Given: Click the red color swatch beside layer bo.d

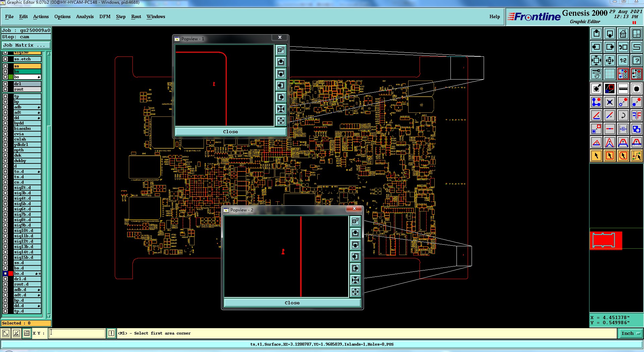Looking at the screenshot, I should [11, 273].
